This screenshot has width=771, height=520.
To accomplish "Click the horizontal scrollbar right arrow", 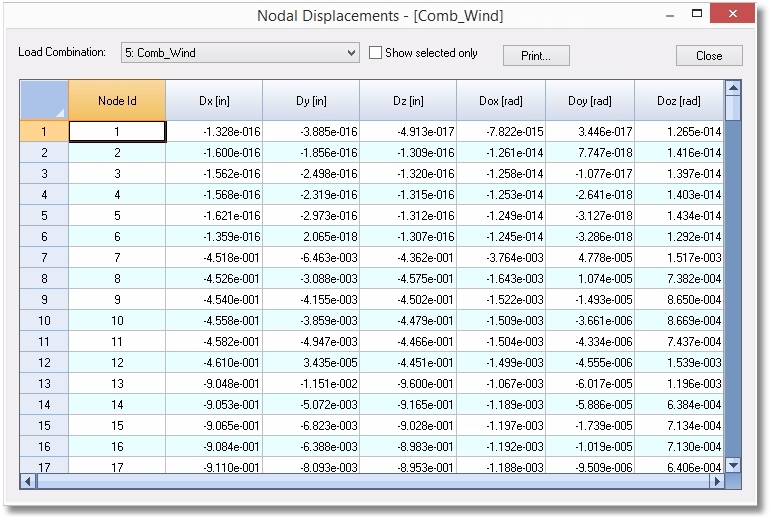I will [717, 481].
